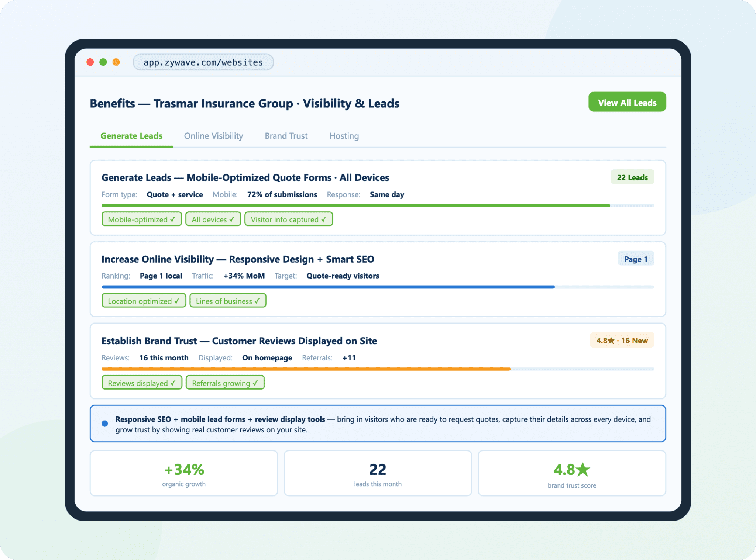Viewport: 756px width, 560px height.
Task: Click the 22 Leads badge
Action: tap(632, 177)
